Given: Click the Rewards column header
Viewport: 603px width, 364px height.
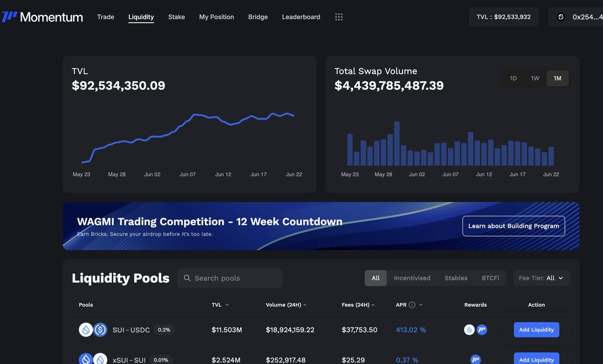Looking at the screenshot, I should tap(475, 305).
